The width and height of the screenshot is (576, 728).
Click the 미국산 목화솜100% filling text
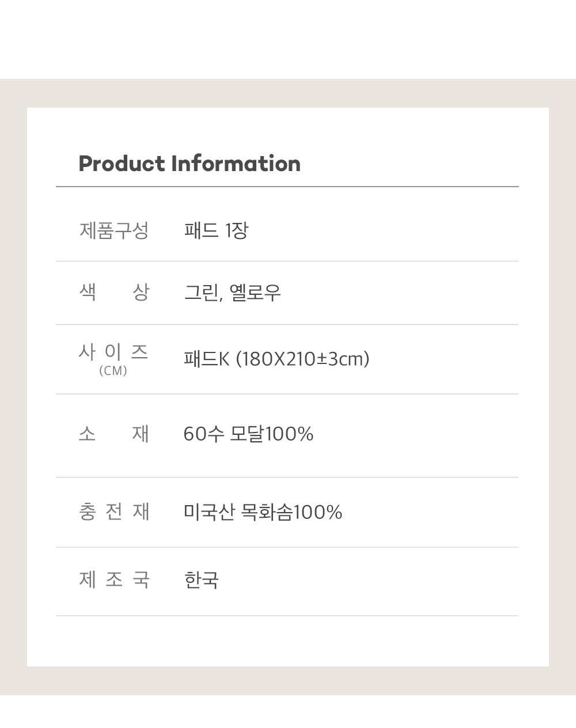click(x=263, y=511)
